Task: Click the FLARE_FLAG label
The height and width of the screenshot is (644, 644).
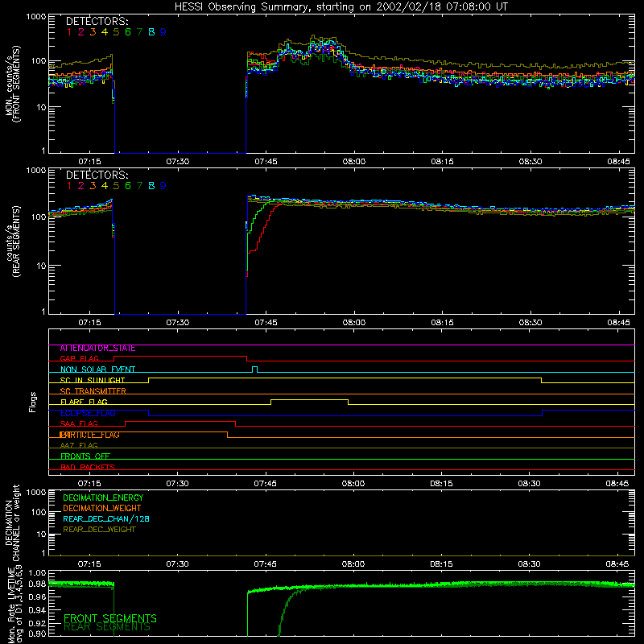Action: pos(84,402)
